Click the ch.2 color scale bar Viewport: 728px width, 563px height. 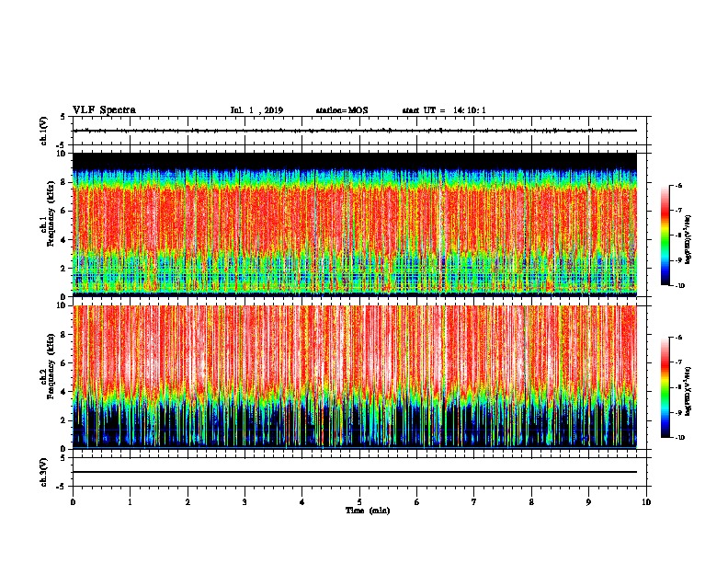pos(665,387)
